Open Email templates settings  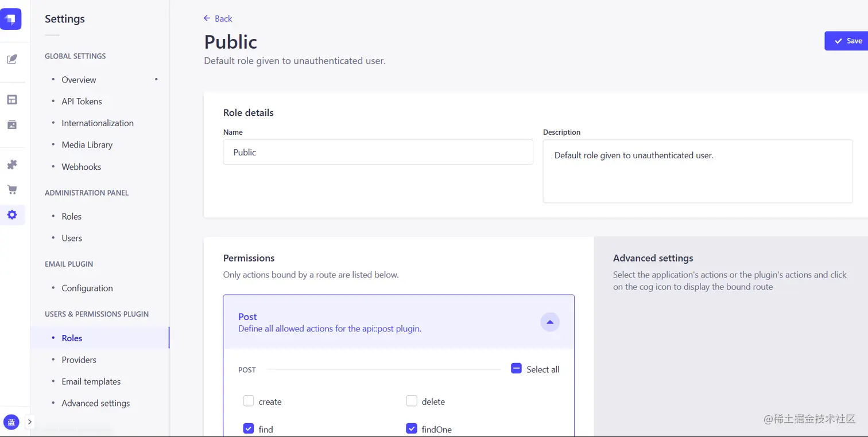coord(91,381)
